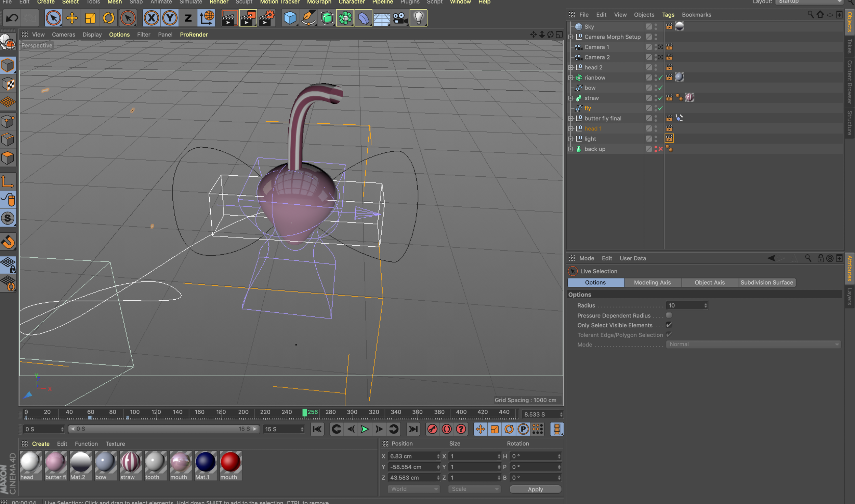
Task: Switch to the Modeling Axis tab
Action: [652, 283]
